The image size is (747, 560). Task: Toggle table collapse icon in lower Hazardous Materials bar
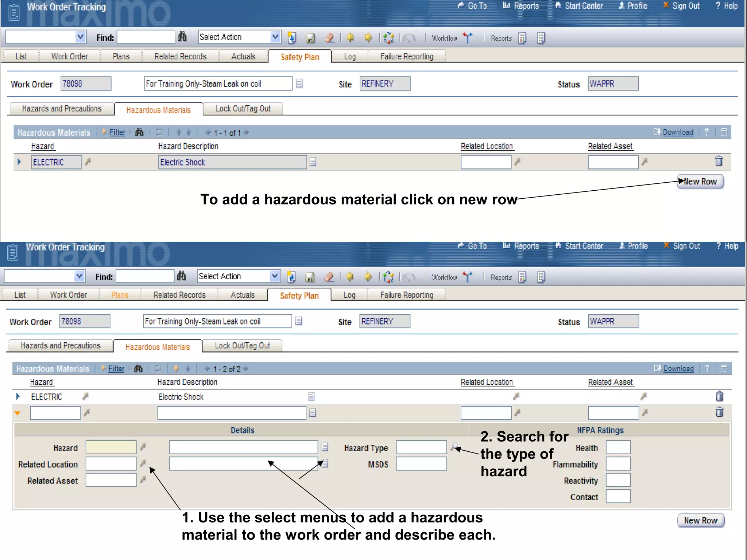pyautogui.click(x=724, y=368)
